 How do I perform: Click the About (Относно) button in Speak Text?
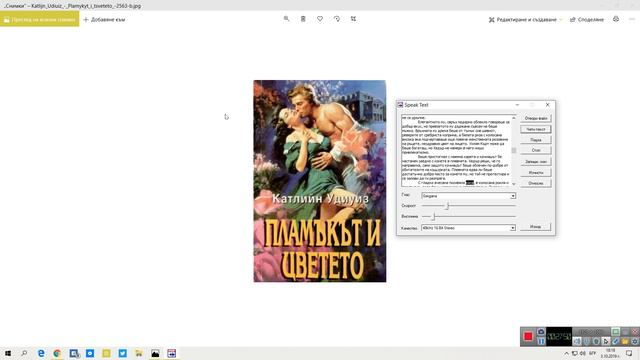pyautogui.click(x=536, y=183)
